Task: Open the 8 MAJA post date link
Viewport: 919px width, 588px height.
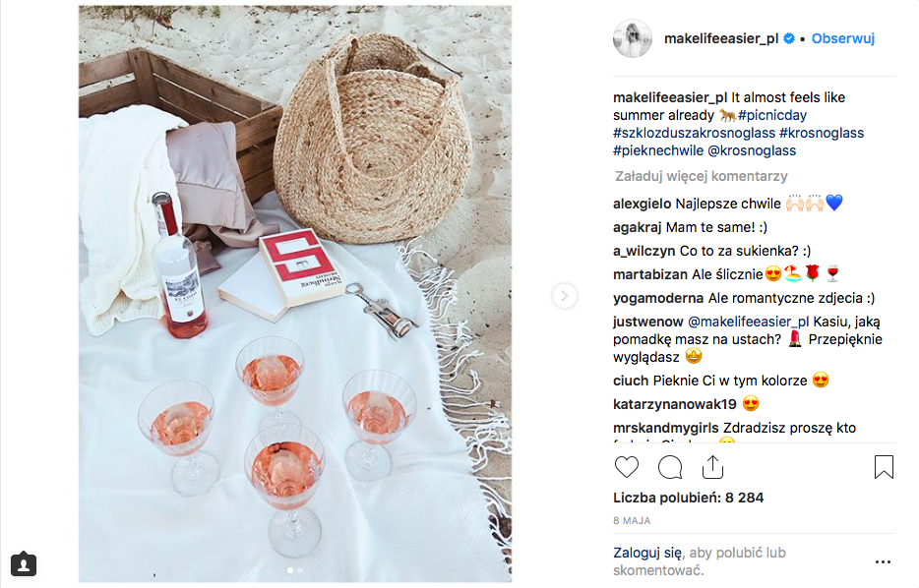Action: tap(632, 521)
